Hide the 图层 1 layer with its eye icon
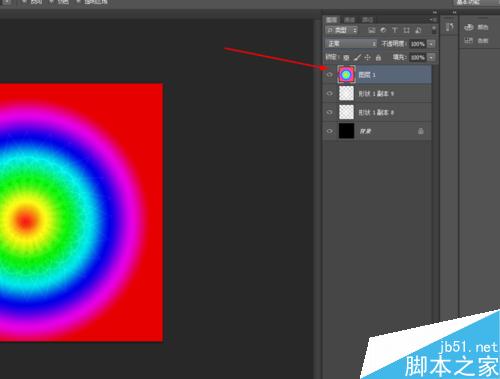 coord(330,75)
